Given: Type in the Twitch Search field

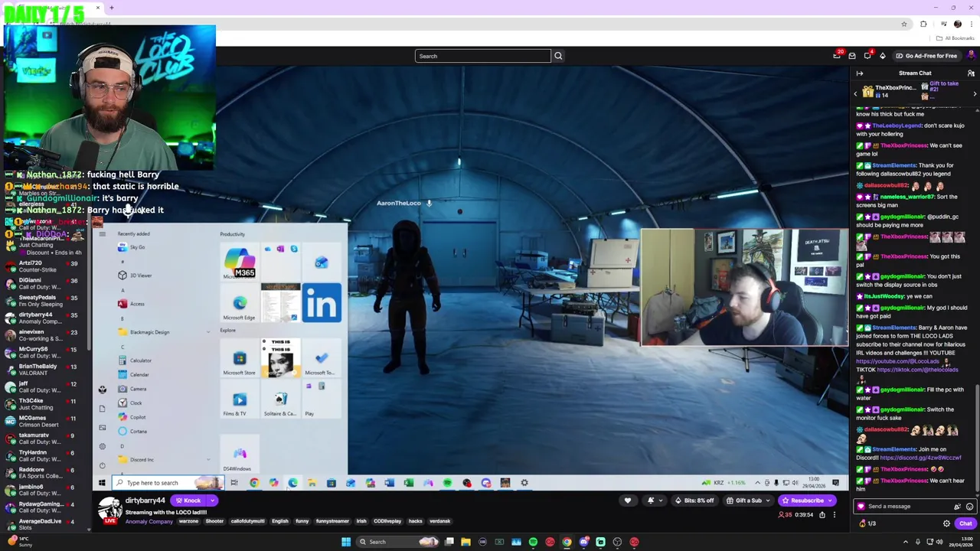Looking at the screenshot, I should pyautogui.click(x=482, y=56).
